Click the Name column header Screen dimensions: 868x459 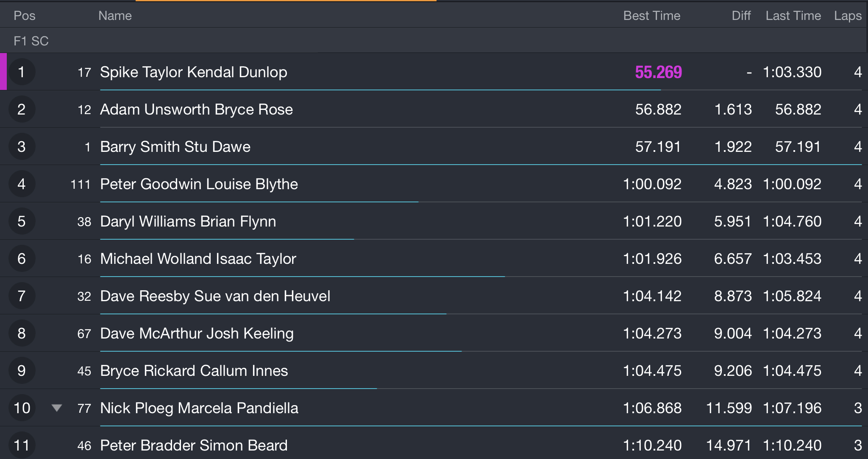pyautogui.click(x=115, y=16)
